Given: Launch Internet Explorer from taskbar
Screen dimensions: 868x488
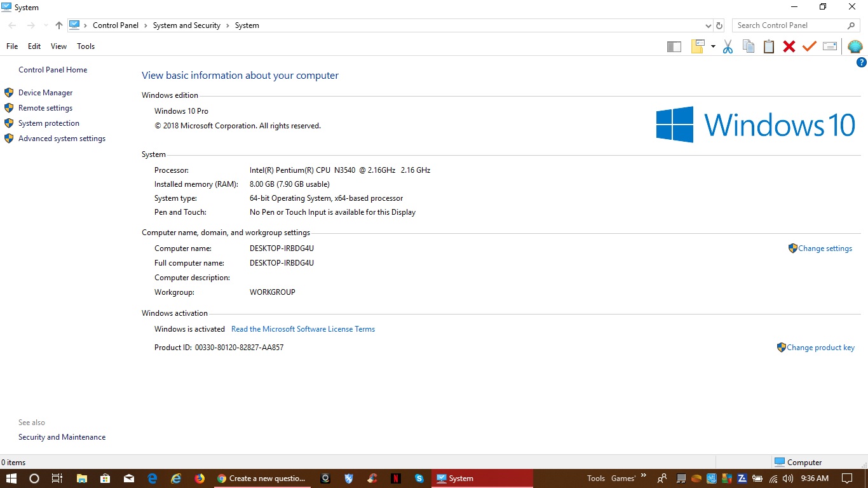Looking at the screenshot, I should point(176,478).
